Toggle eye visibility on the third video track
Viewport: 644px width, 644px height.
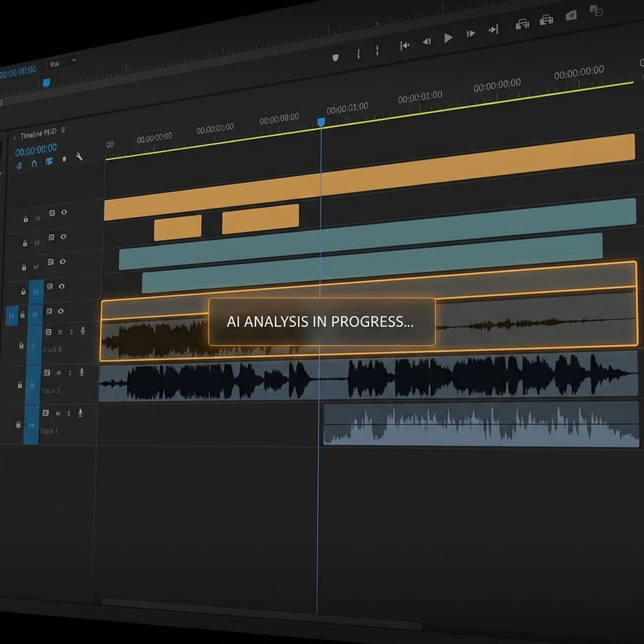[x=62, y=262]
